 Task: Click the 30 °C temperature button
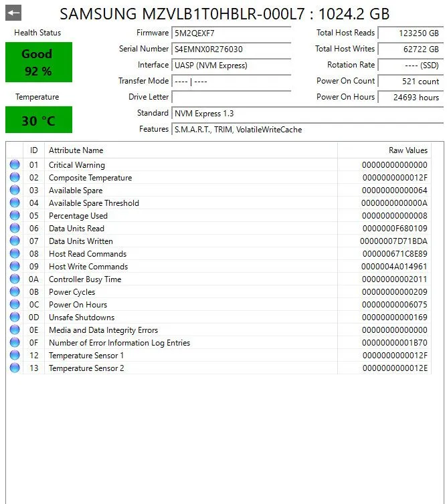[x=39, y=120]
